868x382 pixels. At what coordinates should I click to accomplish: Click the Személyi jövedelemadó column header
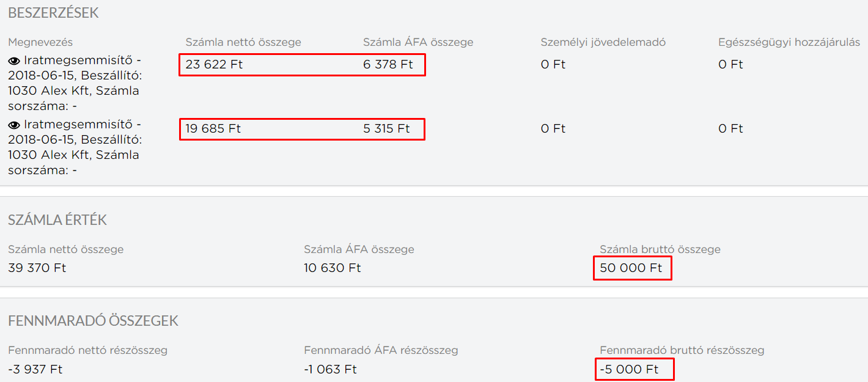603,42
